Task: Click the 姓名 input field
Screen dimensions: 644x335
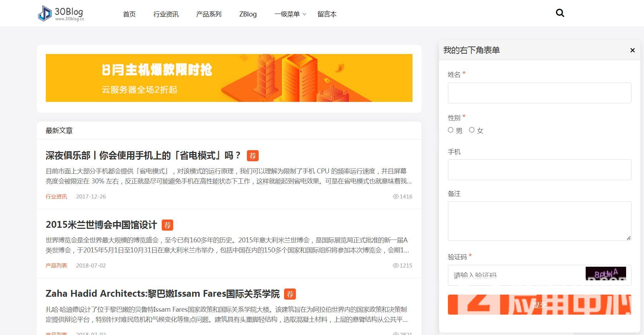Action: pos(539,93)
